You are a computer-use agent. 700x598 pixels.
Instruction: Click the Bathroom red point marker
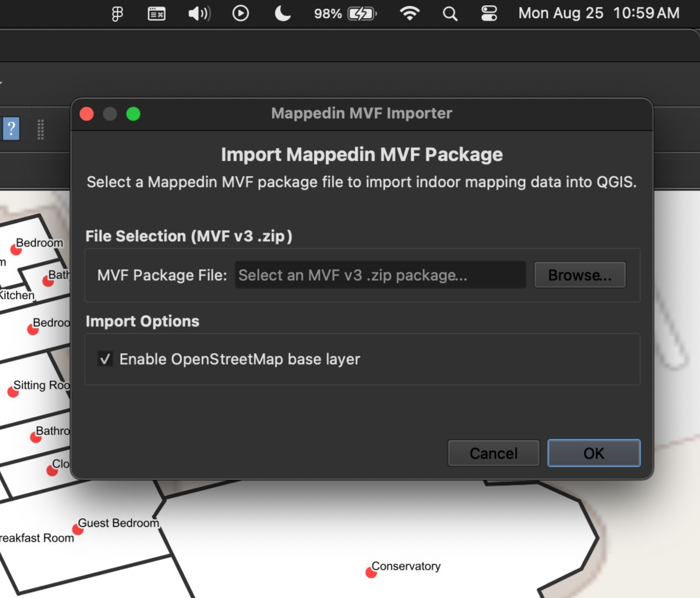click(36, 437)
